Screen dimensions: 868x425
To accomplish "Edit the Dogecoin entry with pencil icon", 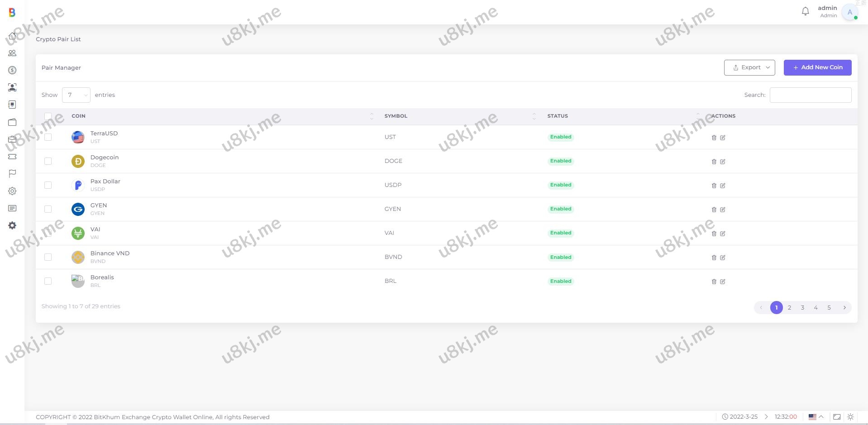I will coord(723,162).
